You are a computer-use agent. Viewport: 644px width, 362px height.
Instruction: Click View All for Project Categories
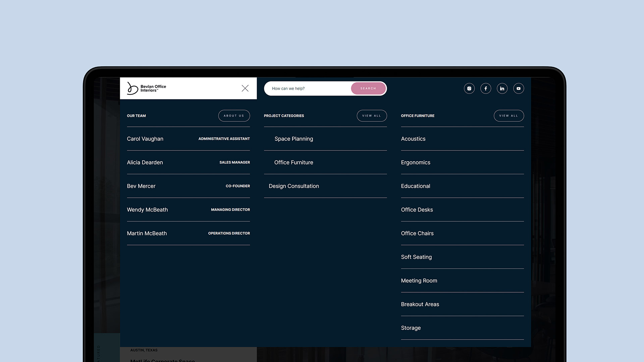pos(372,116)
